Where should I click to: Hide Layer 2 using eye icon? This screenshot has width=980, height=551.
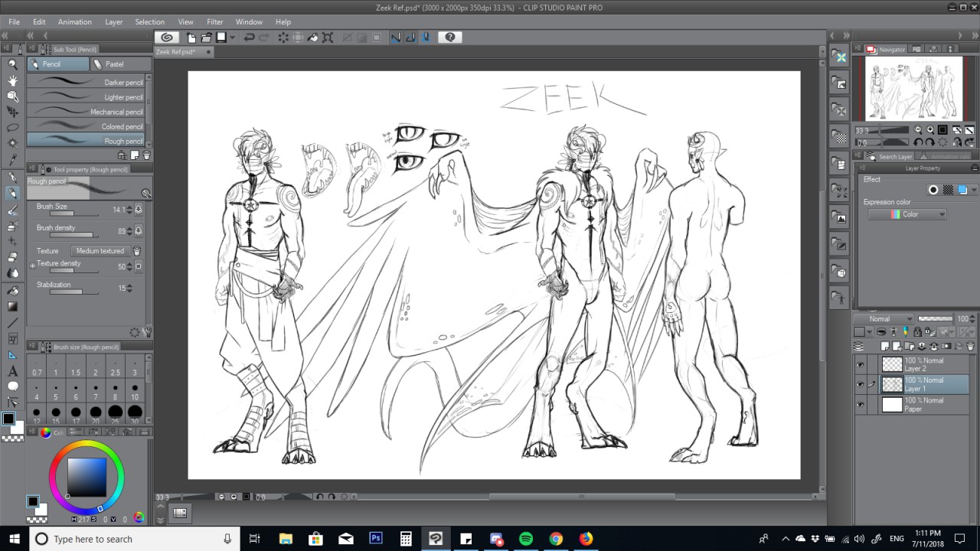860,365
